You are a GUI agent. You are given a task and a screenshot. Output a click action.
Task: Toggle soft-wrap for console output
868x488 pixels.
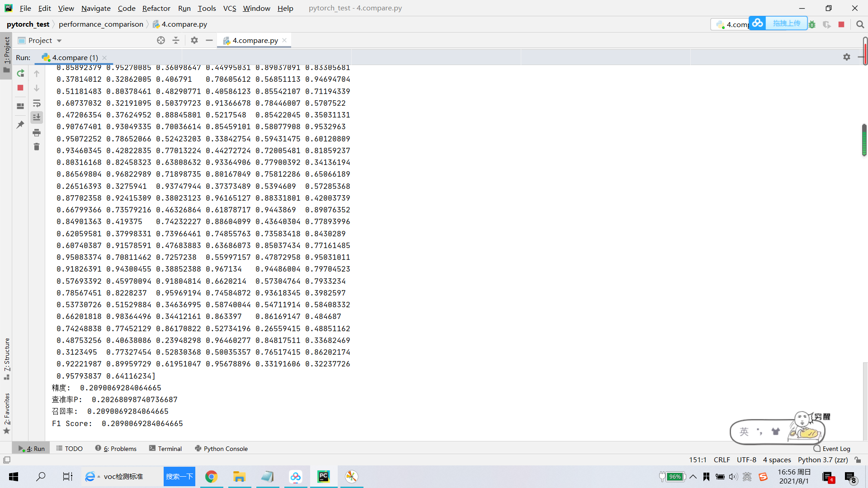coord(37,103)
